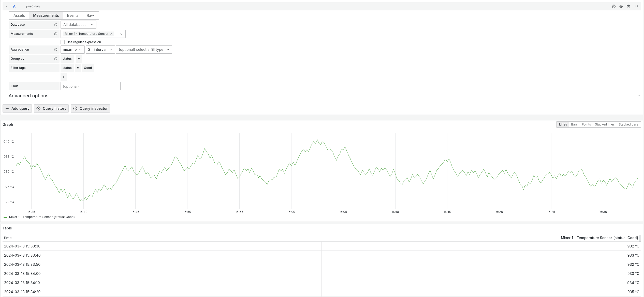Open the All databases dropdown
Screen dimensions: 644x297
[78, 25]
